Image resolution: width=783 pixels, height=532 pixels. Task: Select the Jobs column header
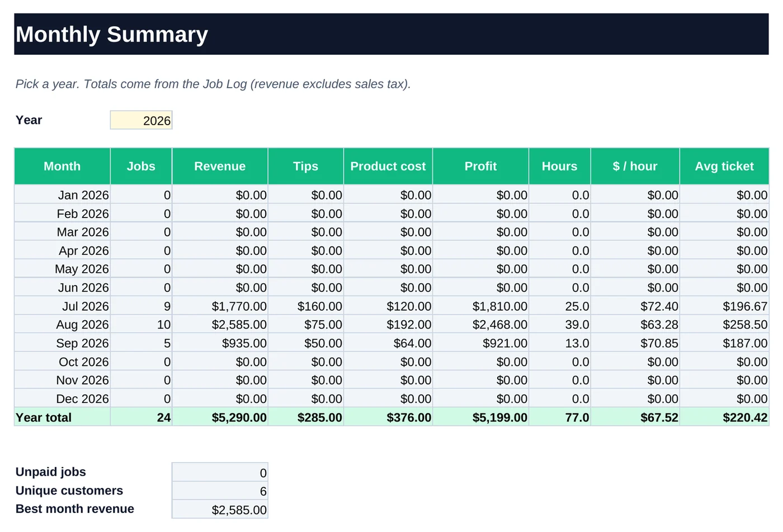pos(141,166)
